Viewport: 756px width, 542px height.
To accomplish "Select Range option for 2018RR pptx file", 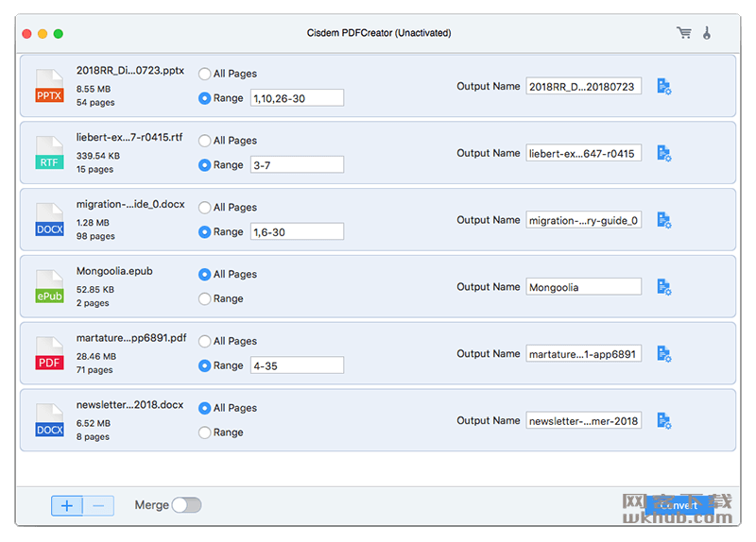I will coord(204,98).
